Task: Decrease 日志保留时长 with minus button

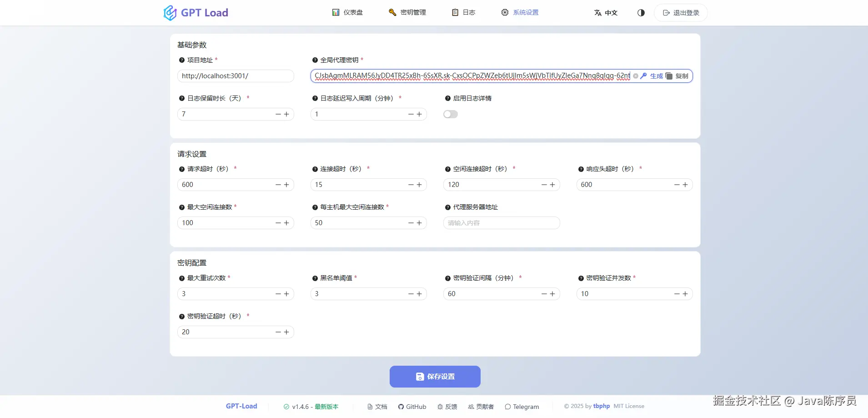Action: 278,114
